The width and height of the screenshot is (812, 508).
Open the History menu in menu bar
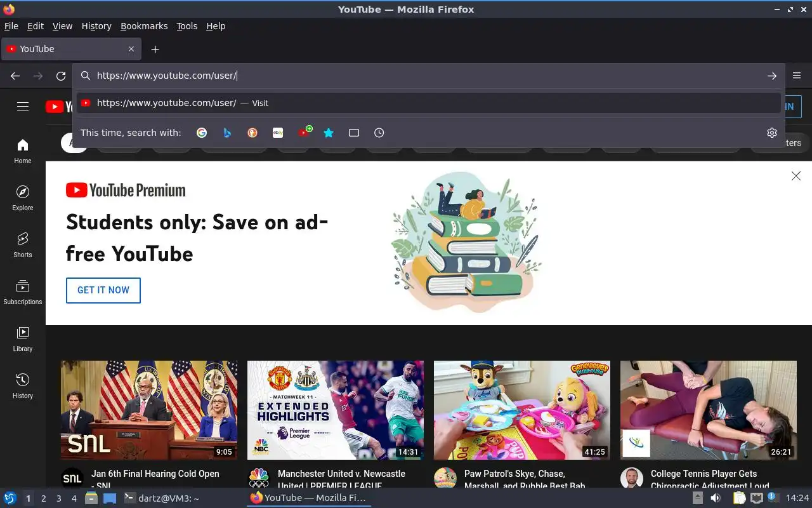point(96,26)
